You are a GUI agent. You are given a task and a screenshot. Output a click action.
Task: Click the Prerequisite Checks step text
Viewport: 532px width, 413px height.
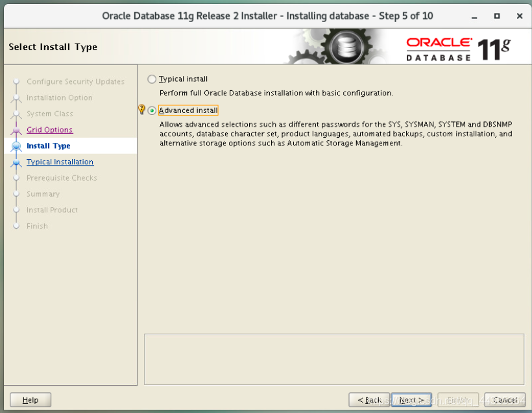pos(62,178)
